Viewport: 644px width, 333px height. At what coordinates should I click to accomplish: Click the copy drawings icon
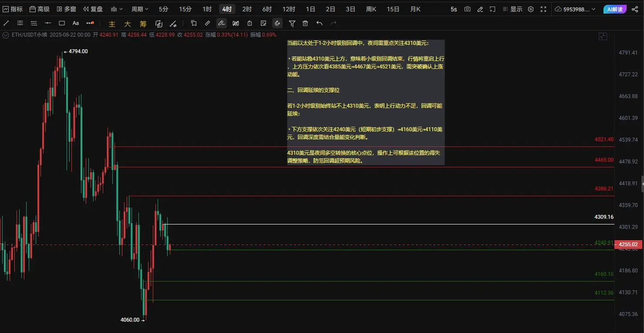point(194,23)
